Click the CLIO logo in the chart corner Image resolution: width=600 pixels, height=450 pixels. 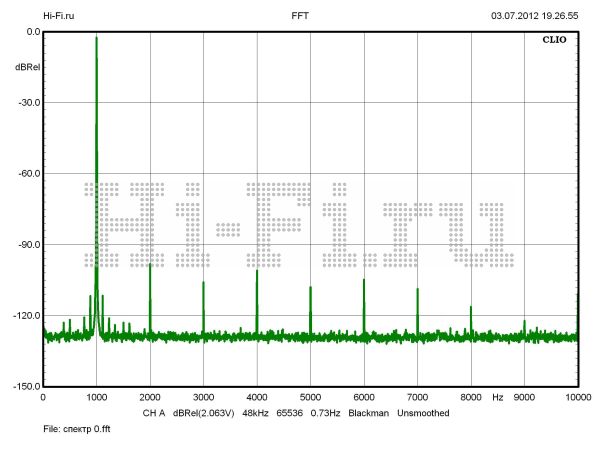tap(554, 42)
